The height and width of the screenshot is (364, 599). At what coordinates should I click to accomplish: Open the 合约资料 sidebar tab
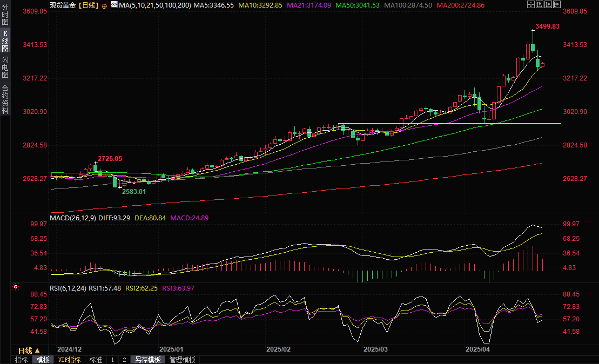click(x=5, y=98)
